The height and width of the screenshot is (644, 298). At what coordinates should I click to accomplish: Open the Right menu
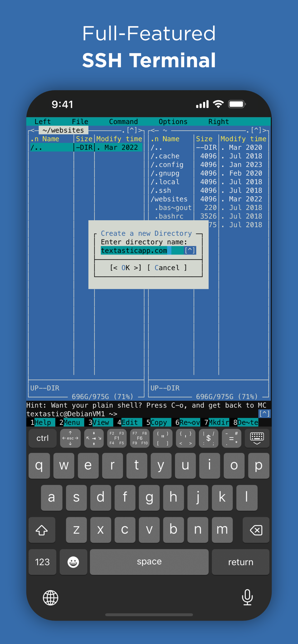218,121
